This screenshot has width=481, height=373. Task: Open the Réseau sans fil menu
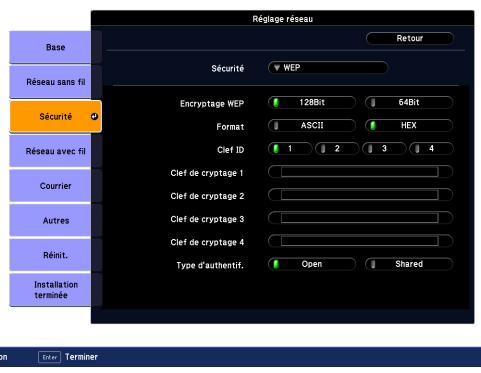point(50,82)
